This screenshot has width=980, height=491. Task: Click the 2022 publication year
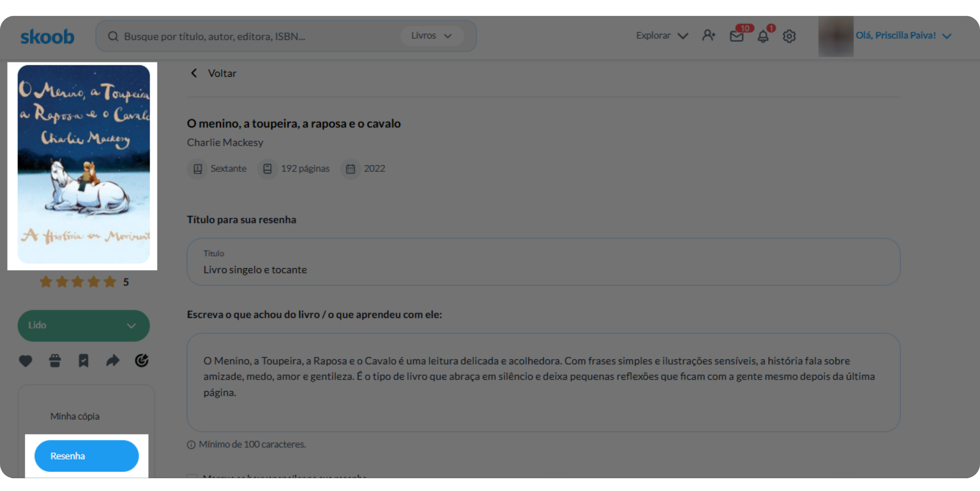(375, 168)
